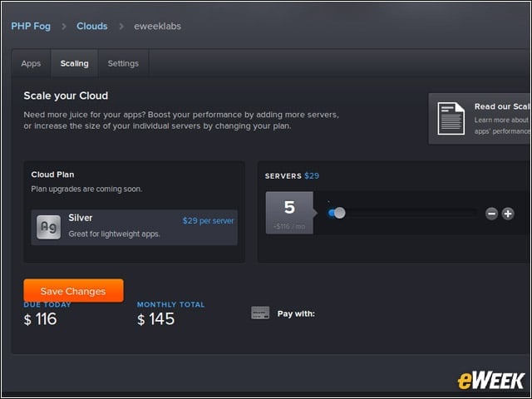532x399 pixels.
Task: Click the chevron after Clouds
Action: [121, 26]
